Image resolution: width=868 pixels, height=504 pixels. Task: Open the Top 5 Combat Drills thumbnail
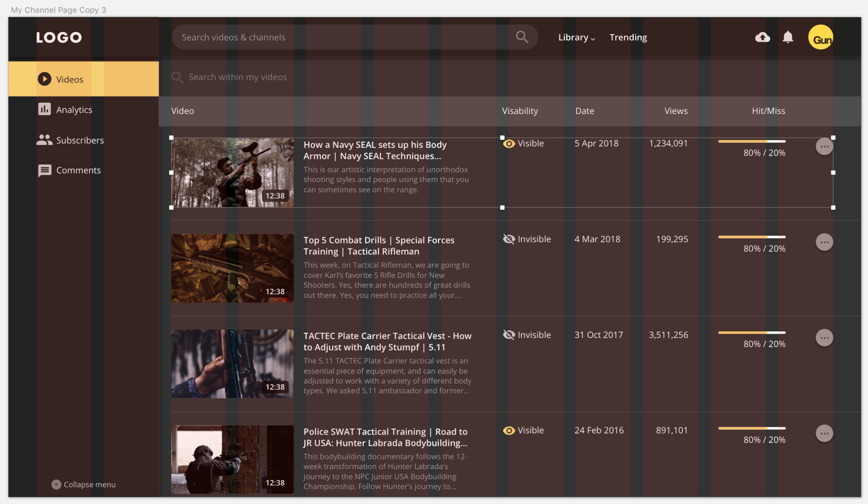(x=232, y=268)
